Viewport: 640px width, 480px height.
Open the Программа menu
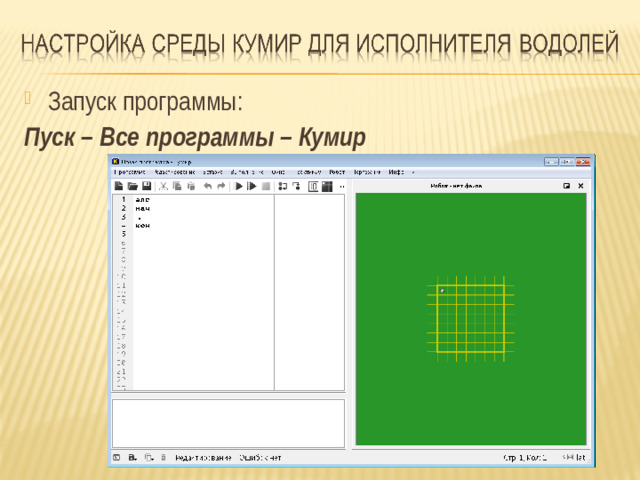click(129, 172)
